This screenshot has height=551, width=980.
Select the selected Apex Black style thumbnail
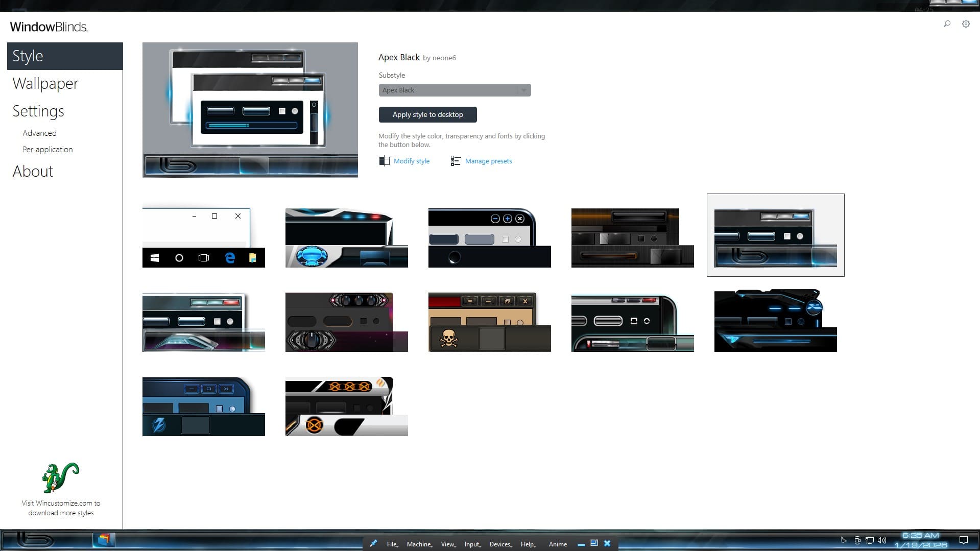[776, 235]
